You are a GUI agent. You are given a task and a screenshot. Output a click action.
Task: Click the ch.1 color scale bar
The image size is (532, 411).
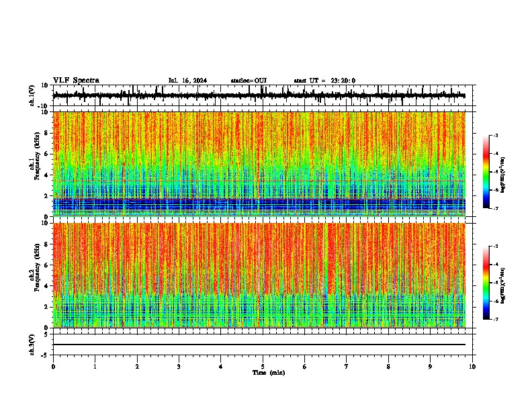pyautogui.click(x=486, y=172)
